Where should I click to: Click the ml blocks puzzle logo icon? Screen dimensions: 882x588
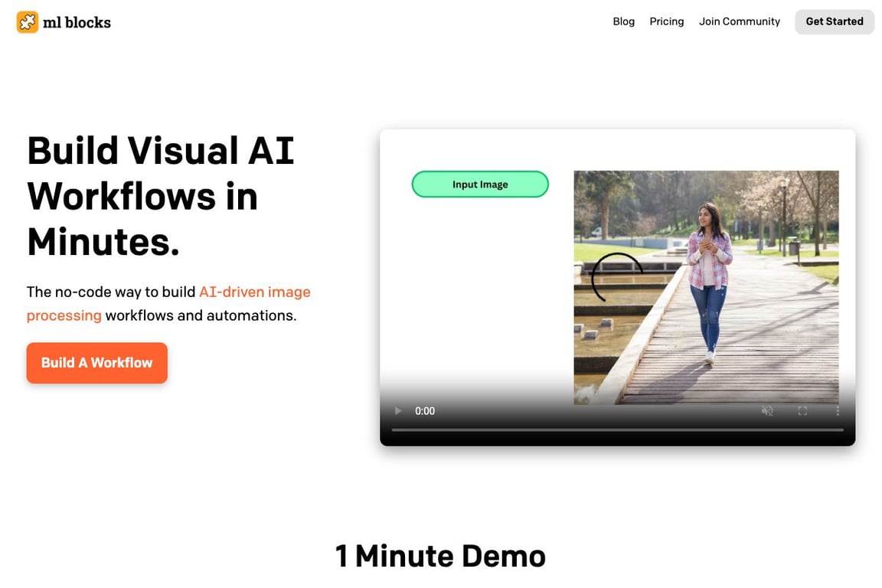tap(27, 22)
